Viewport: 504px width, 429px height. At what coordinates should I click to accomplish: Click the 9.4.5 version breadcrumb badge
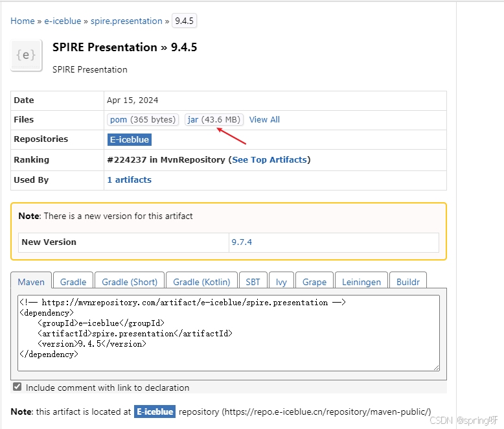coord(184,21)
